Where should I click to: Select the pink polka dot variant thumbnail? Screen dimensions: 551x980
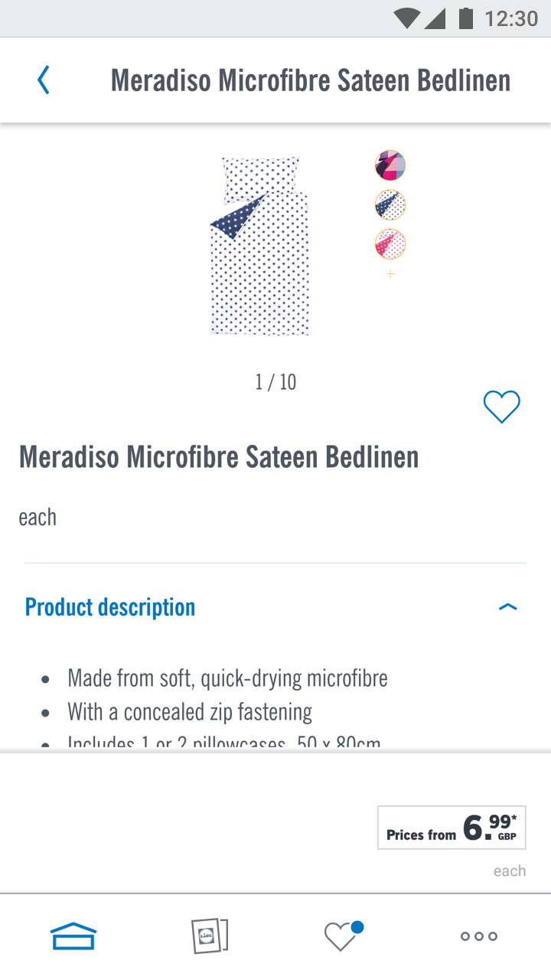[x=390, y=244]
